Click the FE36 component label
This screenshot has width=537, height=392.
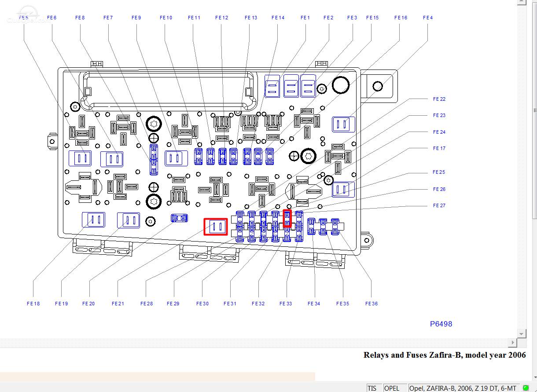click(371, 304)
